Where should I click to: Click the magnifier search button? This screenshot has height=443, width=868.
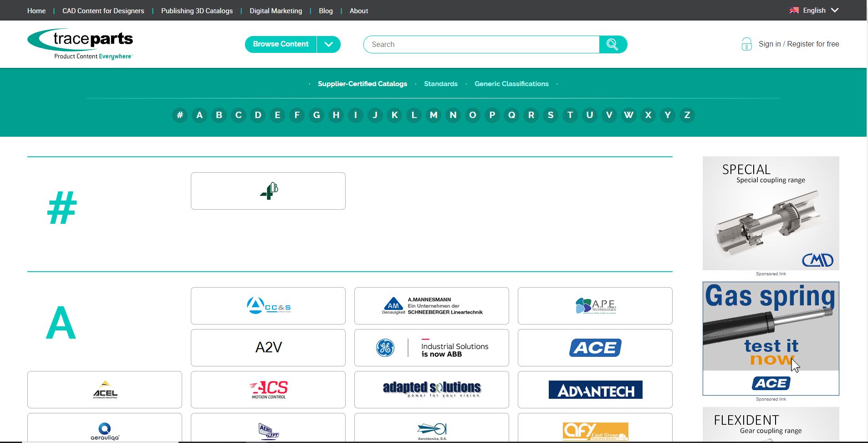tap(613, 44)
